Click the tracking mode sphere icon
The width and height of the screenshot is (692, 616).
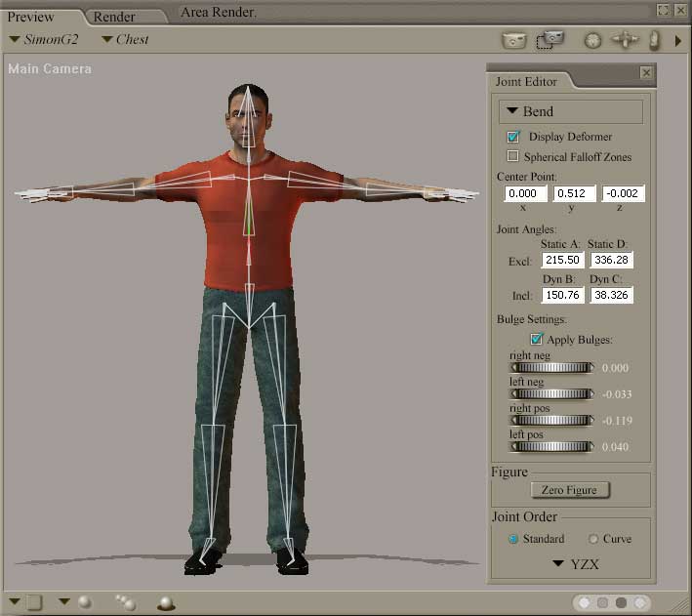pos(85,602)
